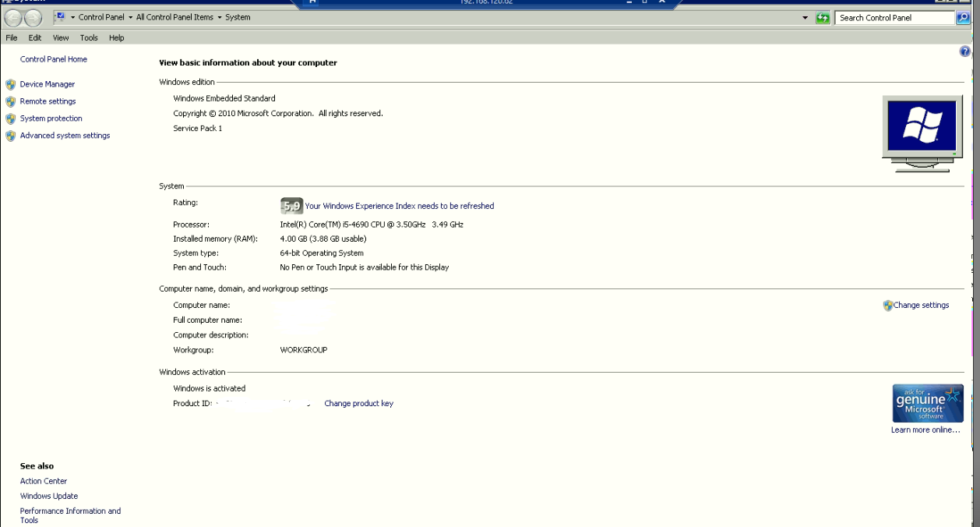This screenshot has width=980, height=527.
Task: Go back with the Back arrow button
Action: (x=13, y=18)
